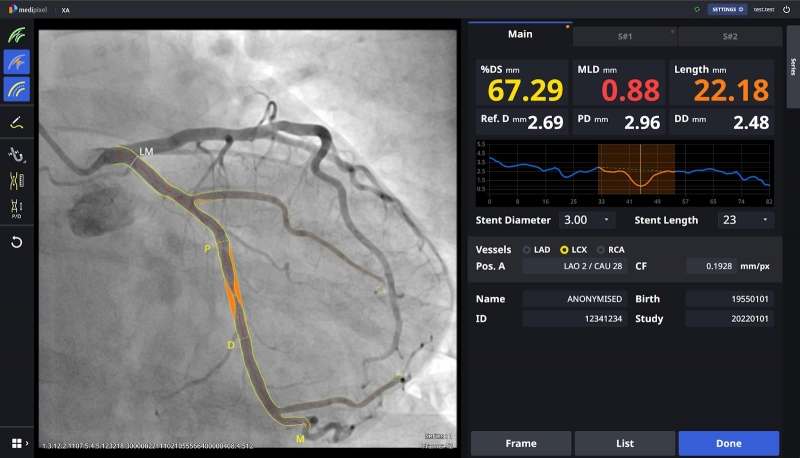Viewport: 800px width, 458px height.
Task: Select the LAD vessel radio button
Action: (526, 249)
